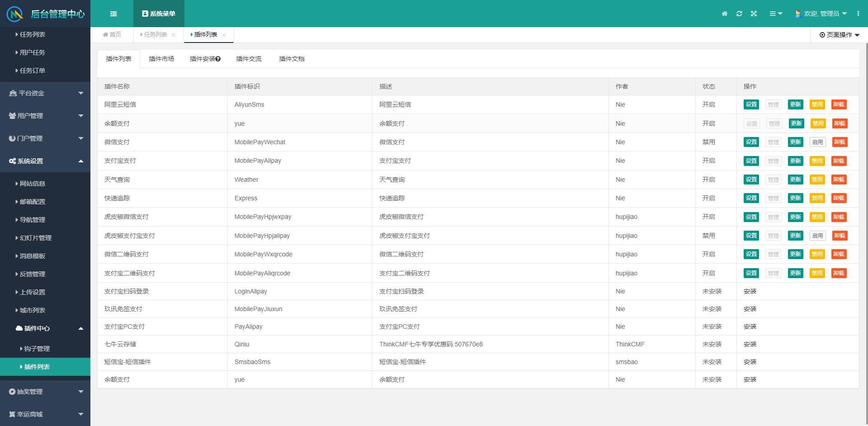The image size is (868, 426).
Task: Open 幻灯片管理 in the sidebar
Action: [45, 238]
